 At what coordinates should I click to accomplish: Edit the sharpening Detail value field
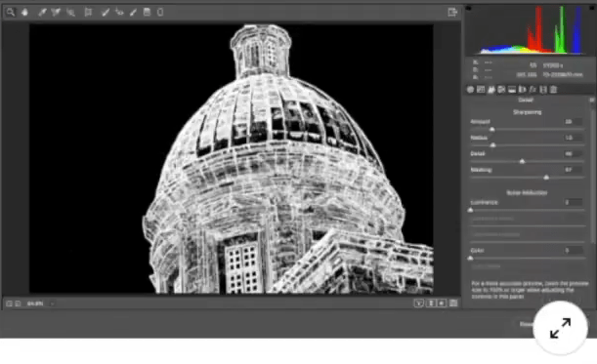[573, 153]
